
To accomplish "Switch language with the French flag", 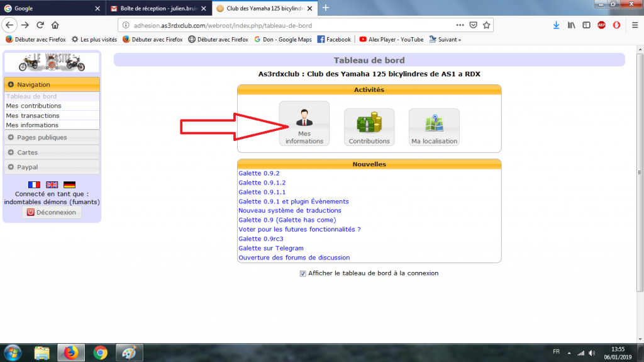I will pos(34,184).
